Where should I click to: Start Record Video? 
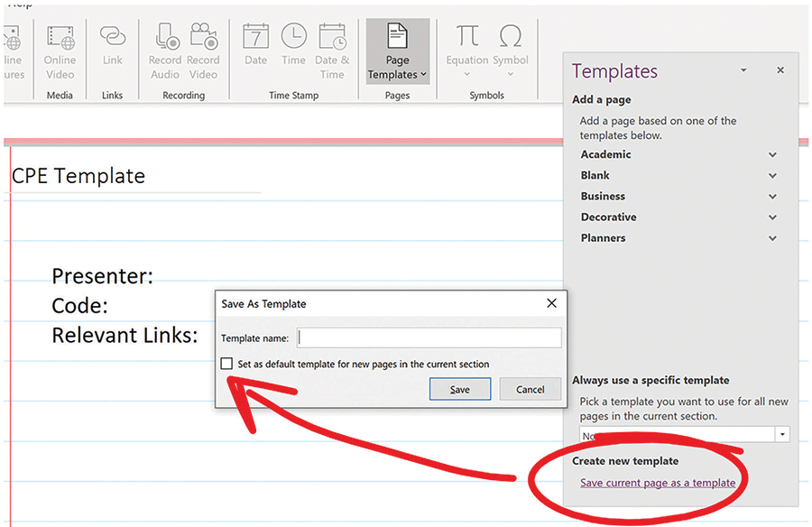click(204, 50)
